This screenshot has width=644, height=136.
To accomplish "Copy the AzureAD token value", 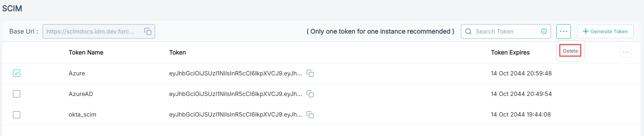I will (310, 94).
